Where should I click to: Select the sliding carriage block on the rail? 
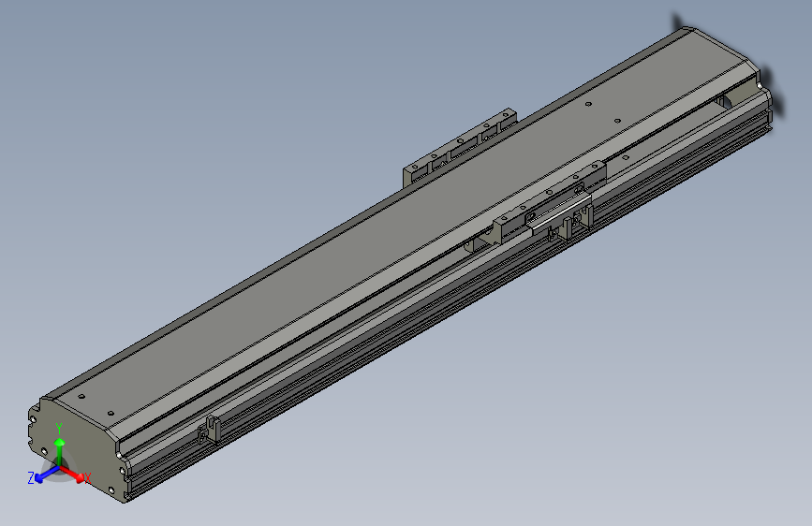550,203
